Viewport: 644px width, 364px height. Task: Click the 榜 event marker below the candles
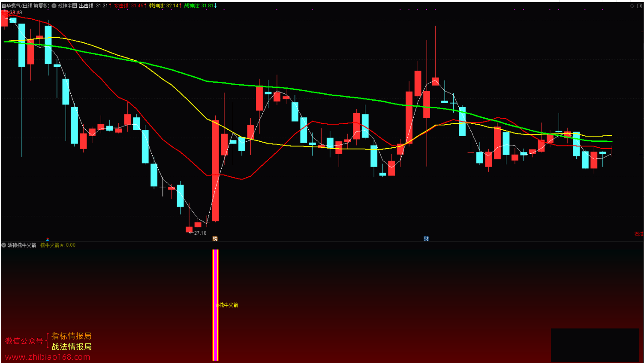(215, 239)
